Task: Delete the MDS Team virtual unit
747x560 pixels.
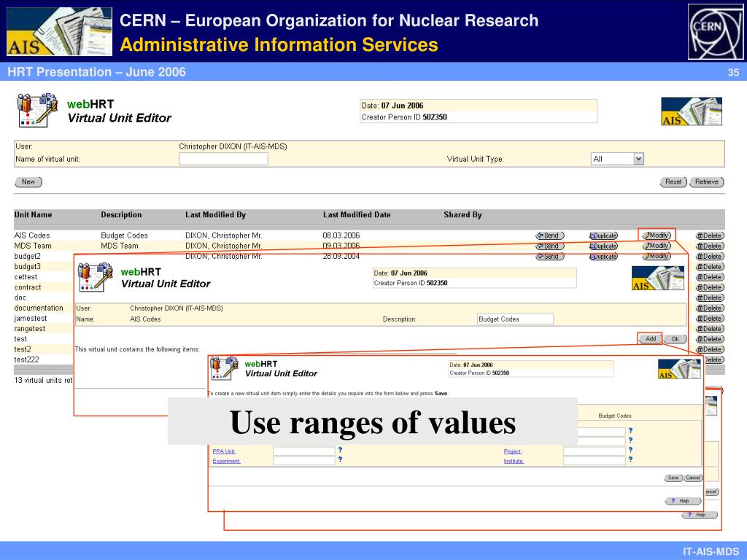Action: 710,246
